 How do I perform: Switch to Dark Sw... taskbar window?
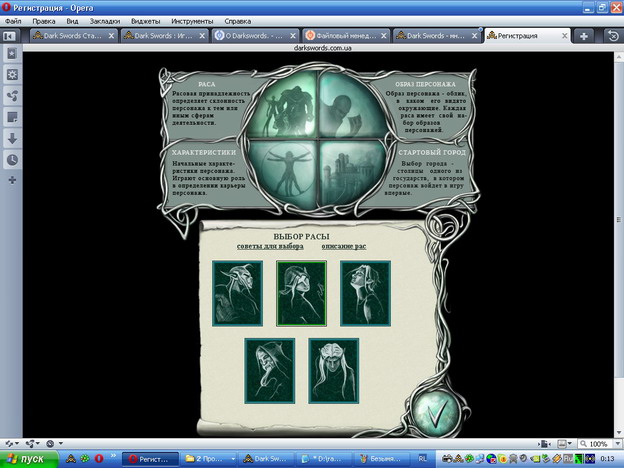click(x=265, y=459)
